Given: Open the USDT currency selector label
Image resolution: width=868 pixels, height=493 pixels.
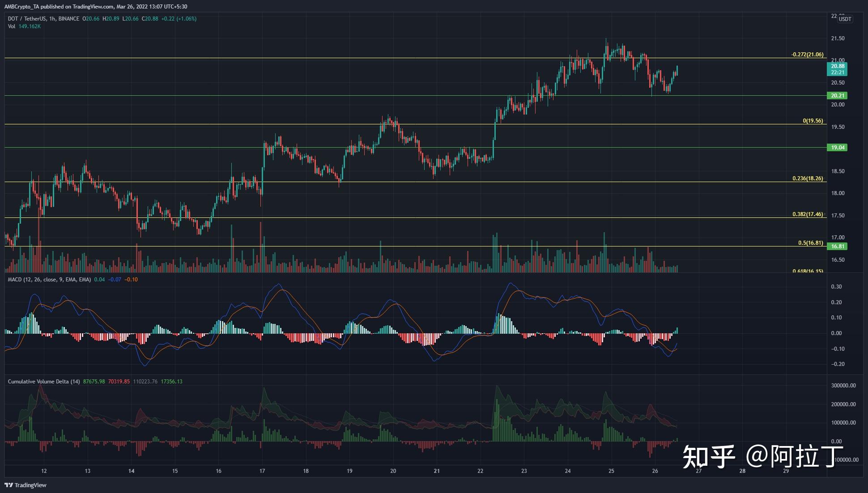Looking at the screenshot, I should click(845, 19).
